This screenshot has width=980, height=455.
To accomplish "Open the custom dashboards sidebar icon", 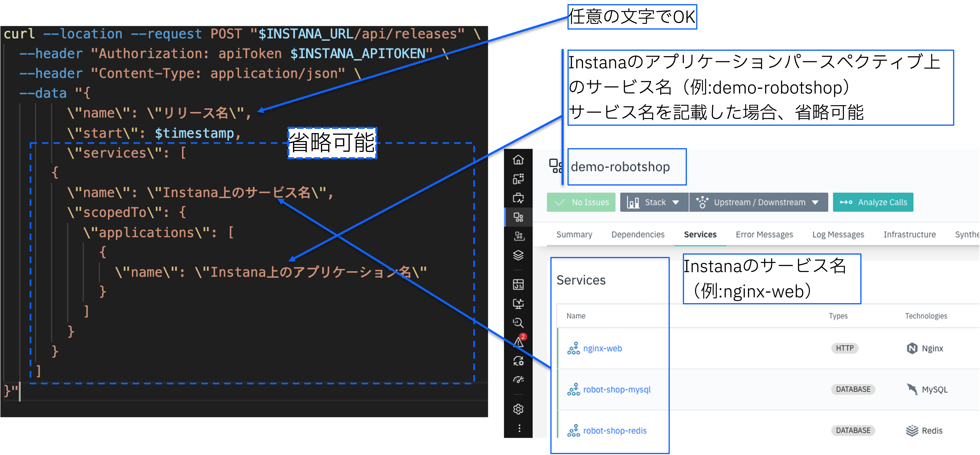I will [518, 285].
